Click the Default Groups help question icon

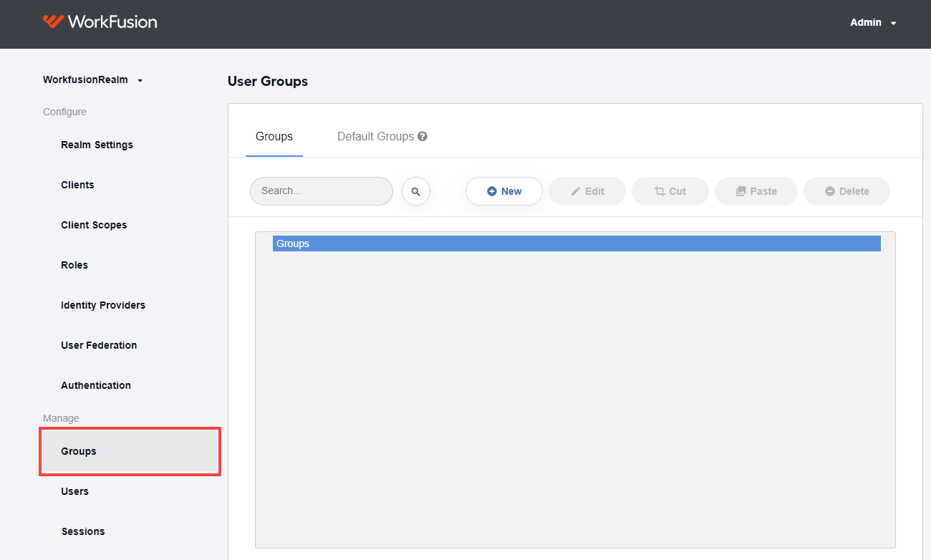coord(423,136)
